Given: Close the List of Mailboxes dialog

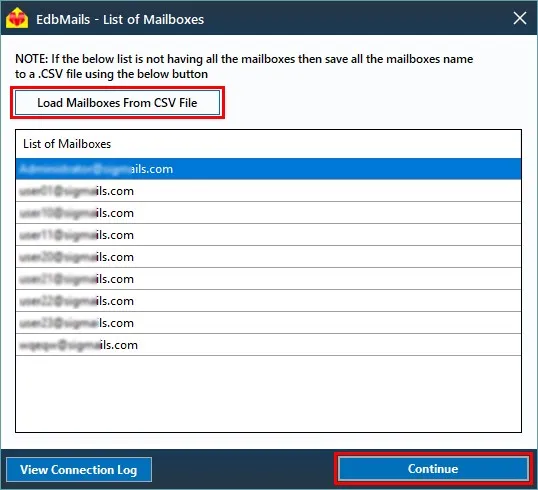Looking at the screenshot, I should point(520,18).
